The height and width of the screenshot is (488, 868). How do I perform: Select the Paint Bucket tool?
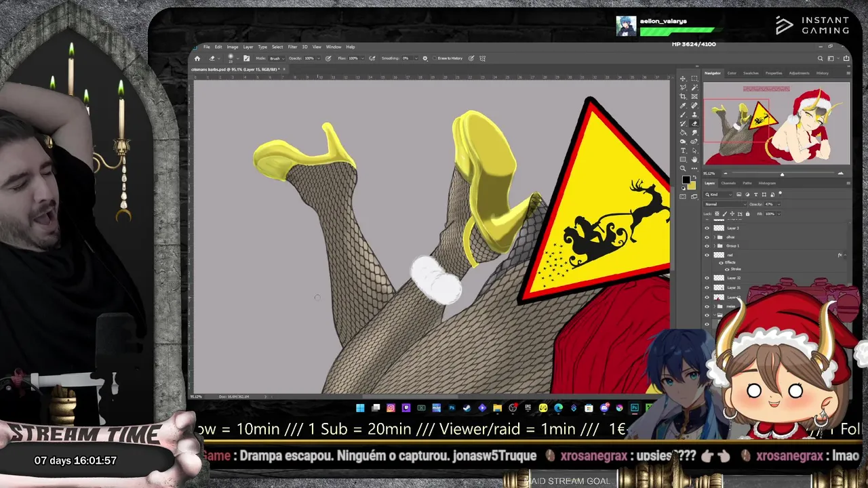pos(683,132)
